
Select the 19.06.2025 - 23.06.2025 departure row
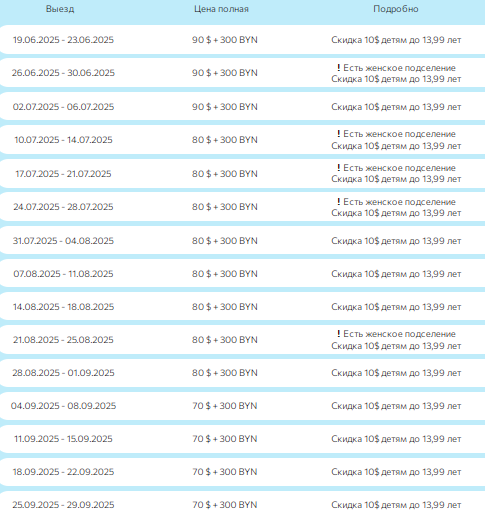click(x=242, y=40)
